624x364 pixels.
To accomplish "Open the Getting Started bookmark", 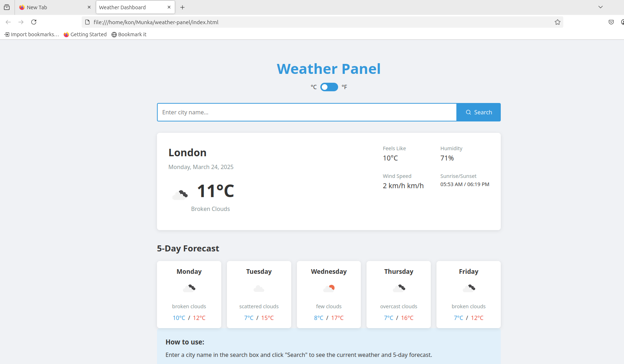I will point(85,34).
